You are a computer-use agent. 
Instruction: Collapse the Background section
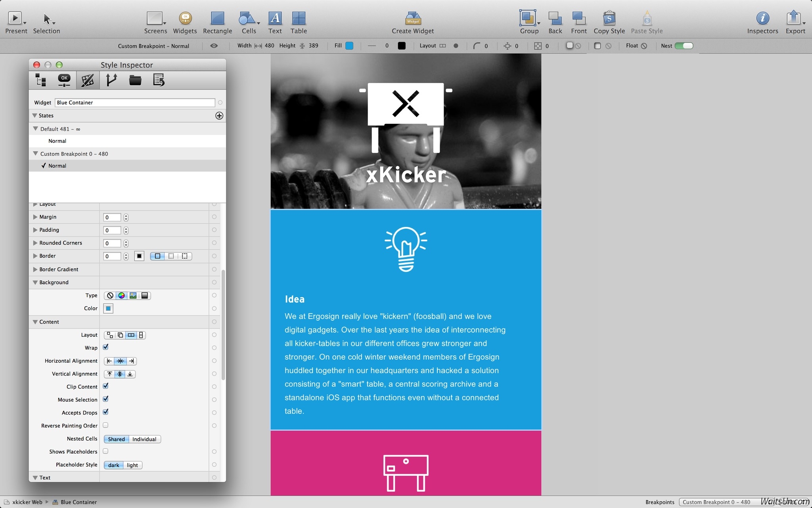point(35,283)
